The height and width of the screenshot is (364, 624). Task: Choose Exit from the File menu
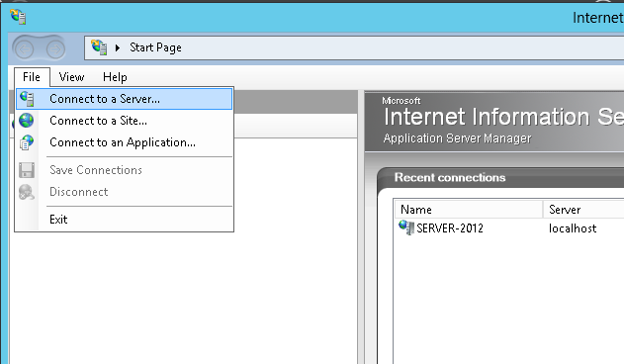pyautogui.click(x=124, y=220)
